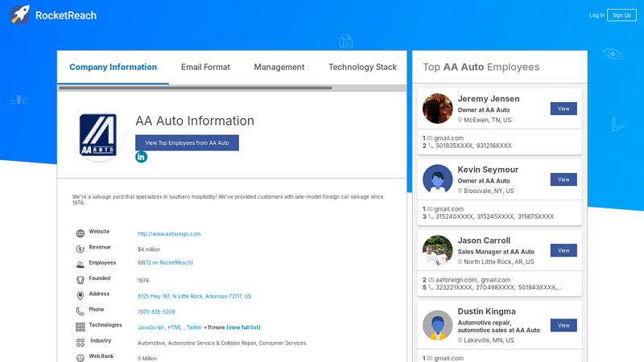This screenshot has width=644, height=362.
Task: Click the phone icon in Jeremy Jensen's card
Action: pos(431,146)
